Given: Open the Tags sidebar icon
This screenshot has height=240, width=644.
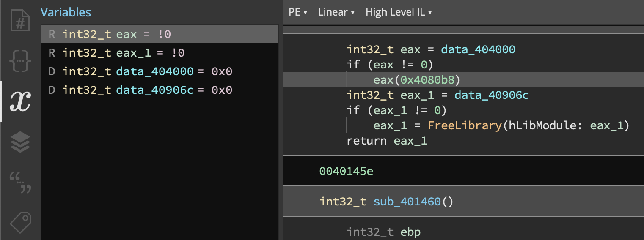Looking at the screenshot, I should pos(20,223).
